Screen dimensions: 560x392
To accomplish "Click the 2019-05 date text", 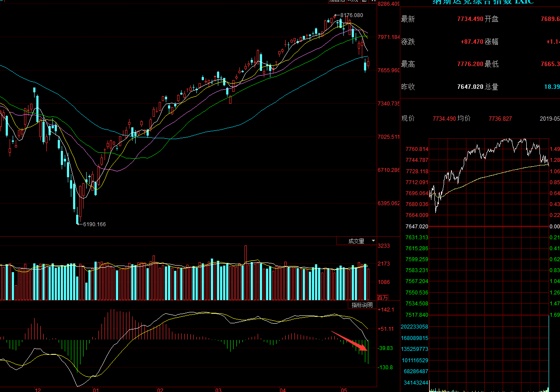I will (549, 119).
